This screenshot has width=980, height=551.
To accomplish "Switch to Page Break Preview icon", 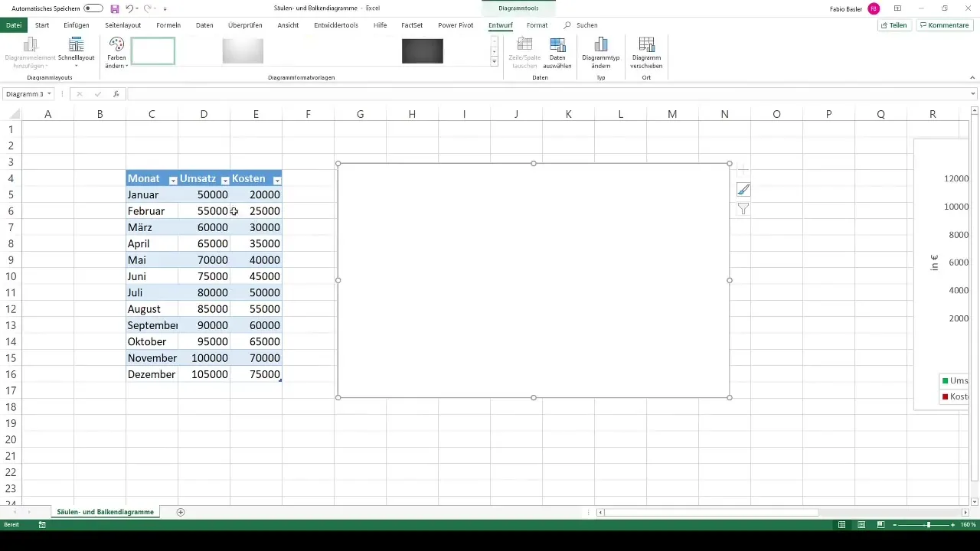I will tap(880, 525).
